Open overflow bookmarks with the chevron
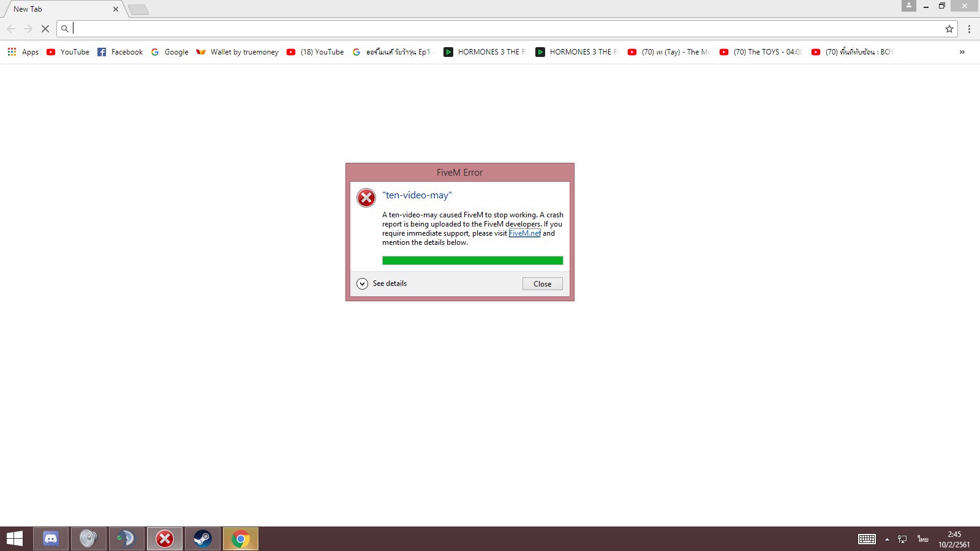Screen dimensions: 980x551 pyautogui.click(x=962, y=52)
